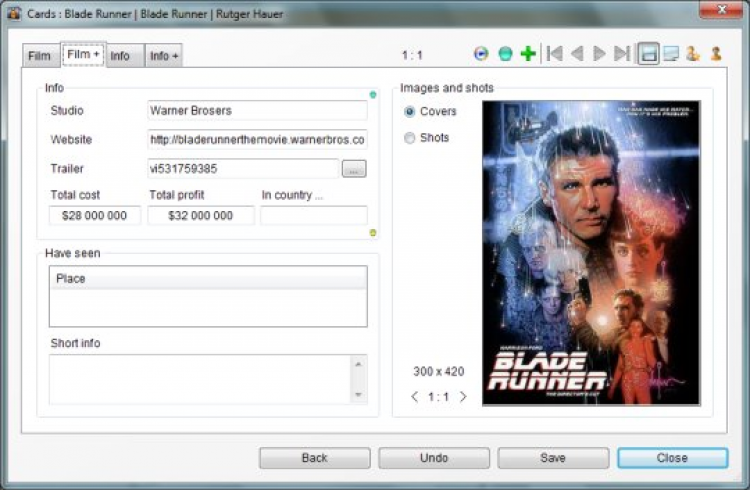Screen dimensions: 750x490
Task: Click Short info scroll up arrow
Action: click(x=358, y=365)
